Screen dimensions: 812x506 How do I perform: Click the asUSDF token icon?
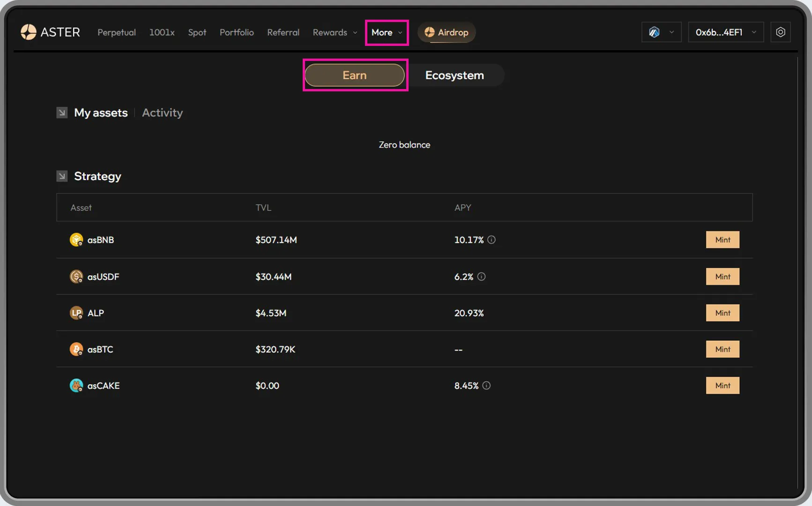tap(76, 276)
